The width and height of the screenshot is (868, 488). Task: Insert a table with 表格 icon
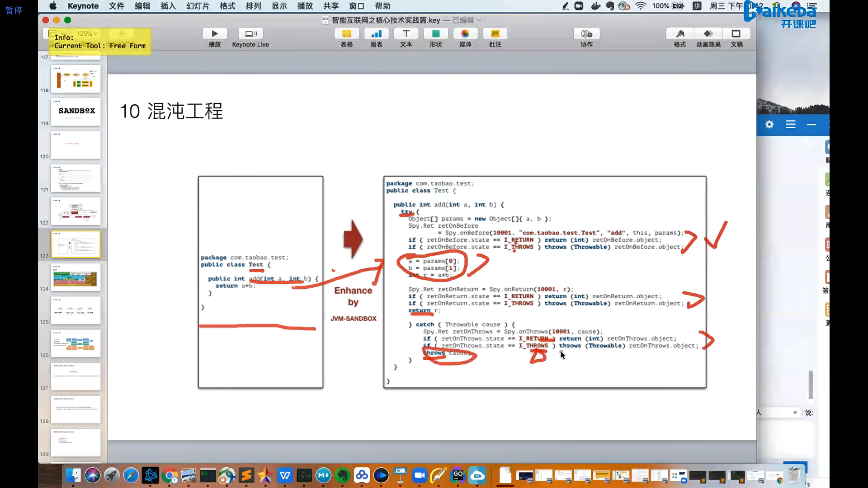[347, 34]
